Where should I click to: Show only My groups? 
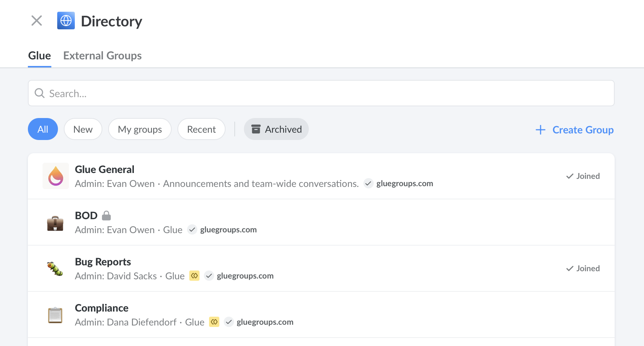[x=140, y=129]
